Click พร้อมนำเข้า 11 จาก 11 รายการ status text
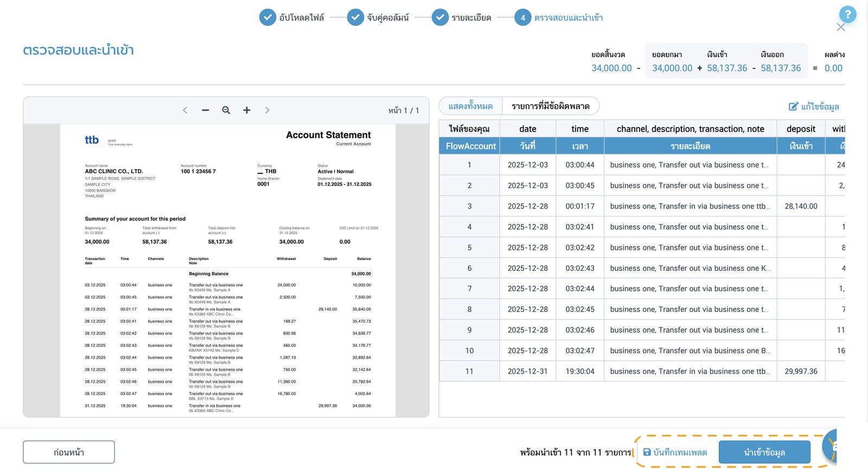868x475 pixels. coord(576,452)
